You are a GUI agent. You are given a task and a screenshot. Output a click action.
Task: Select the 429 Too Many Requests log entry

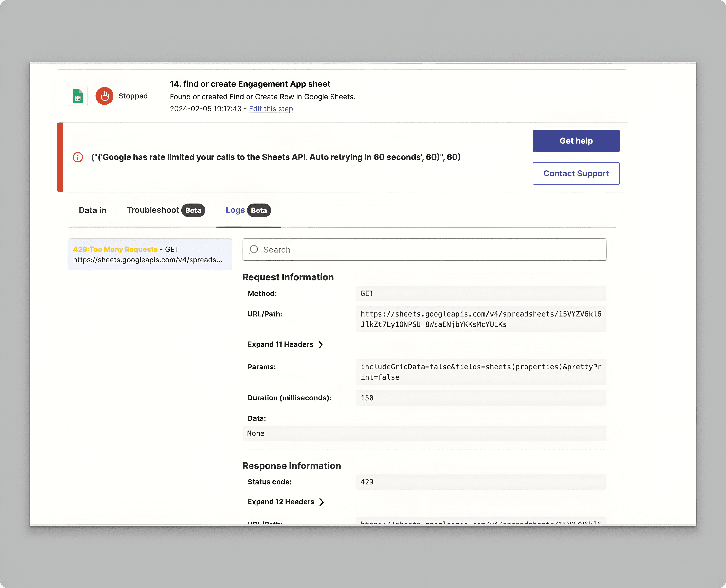pos(150,254)
